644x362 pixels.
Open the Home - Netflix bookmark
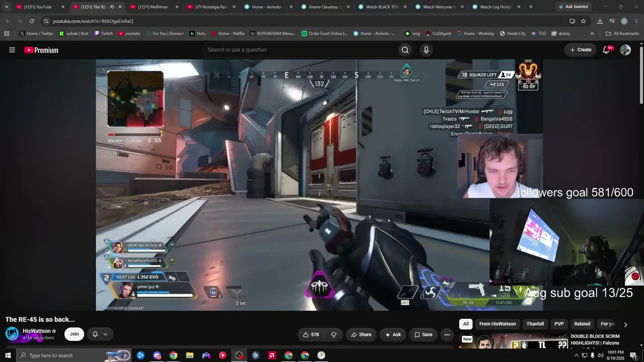[227, 34]
